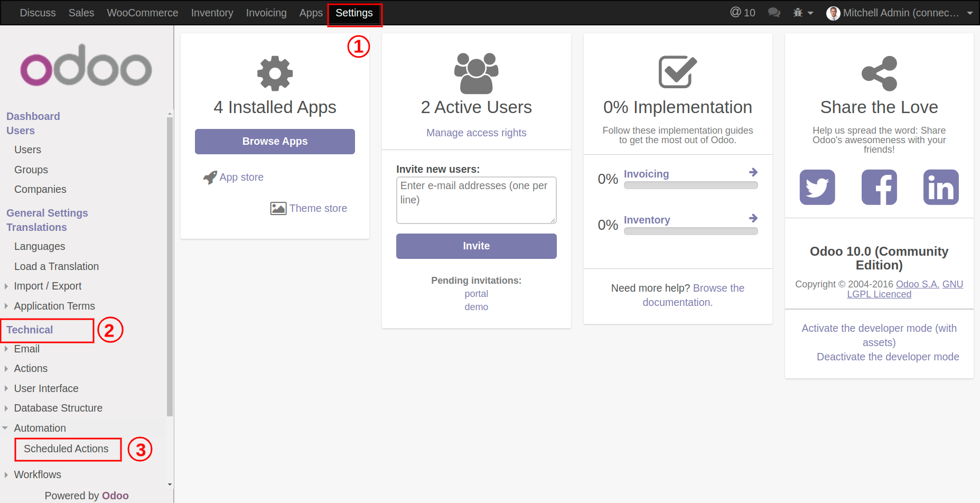Click the invite e-mail addresses text field
This screenshot has height=503, width=980.
[x=476, y=200]
